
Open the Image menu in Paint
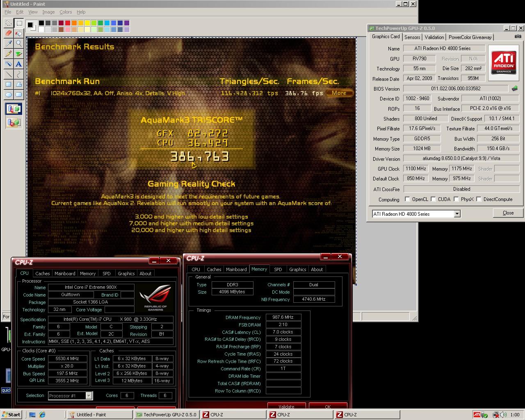click(48, 12)
